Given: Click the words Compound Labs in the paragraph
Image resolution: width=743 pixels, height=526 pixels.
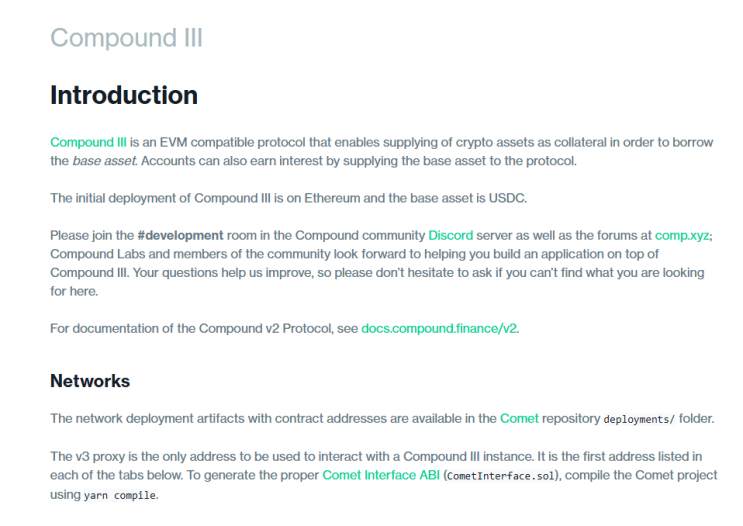Looking at the screenshot, I should (x=97, y=254).
